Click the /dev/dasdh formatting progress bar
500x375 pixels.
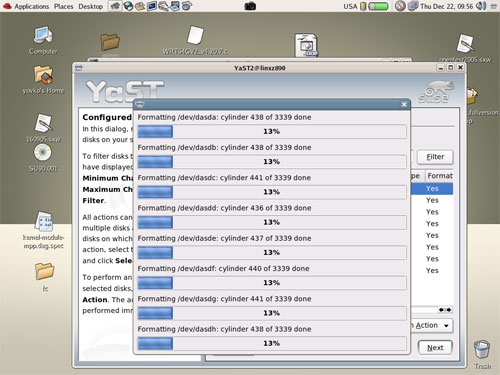pyautogui.click(x=272, y=344)
